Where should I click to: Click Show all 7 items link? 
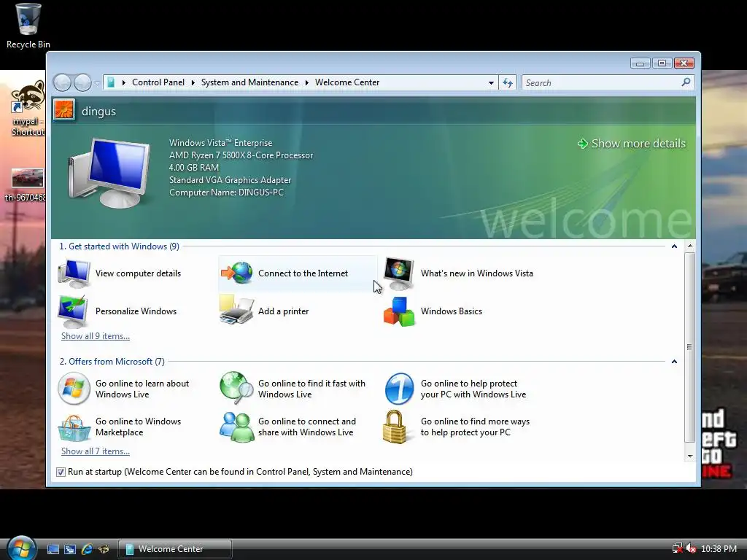point(96,451)
